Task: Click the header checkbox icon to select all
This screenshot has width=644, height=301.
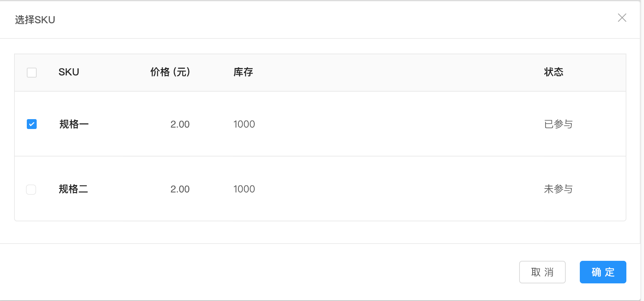Action: tap(31, 72)
